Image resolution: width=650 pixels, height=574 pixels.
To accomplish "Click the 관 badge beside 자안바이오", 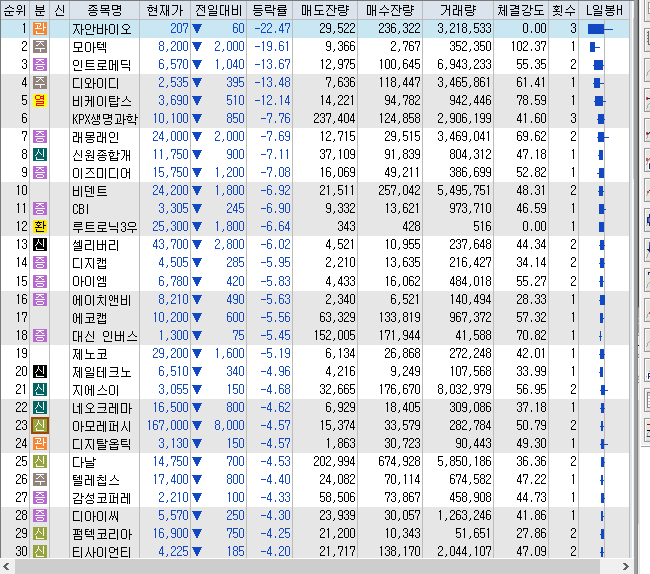I will 40,29.
